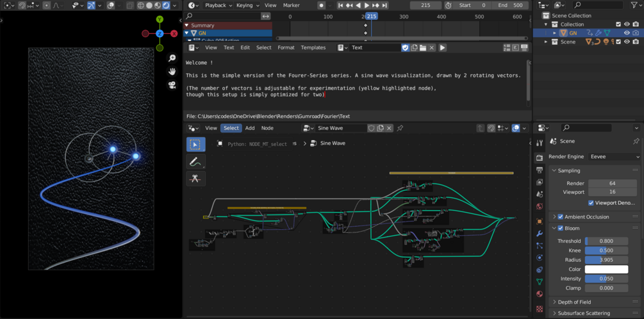Open the Particles properties tab
Screen dimensions: 644x319
pyautogui.click(x=540, y=245)
